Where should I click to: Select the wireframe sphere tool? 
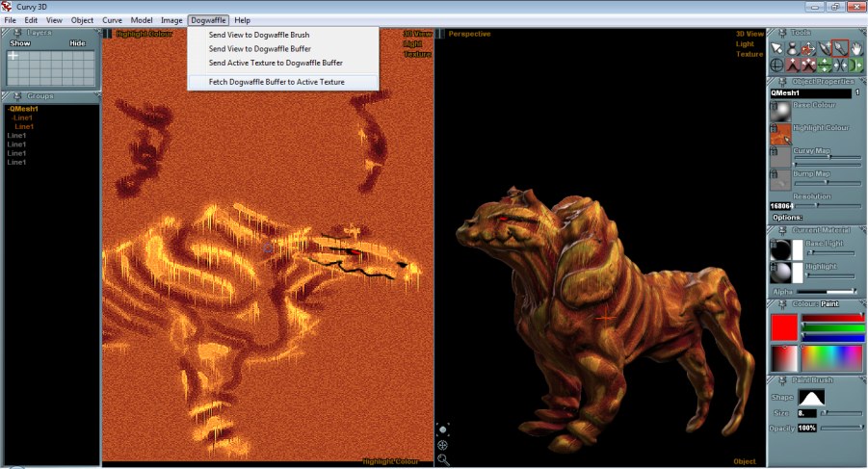(776, 65)
